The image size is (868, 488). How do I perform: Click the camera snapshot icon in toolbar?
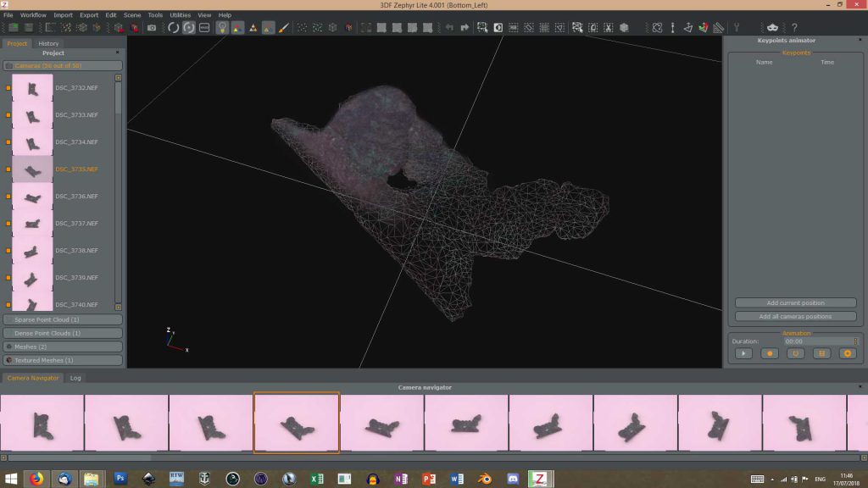[x=151, y=28]
